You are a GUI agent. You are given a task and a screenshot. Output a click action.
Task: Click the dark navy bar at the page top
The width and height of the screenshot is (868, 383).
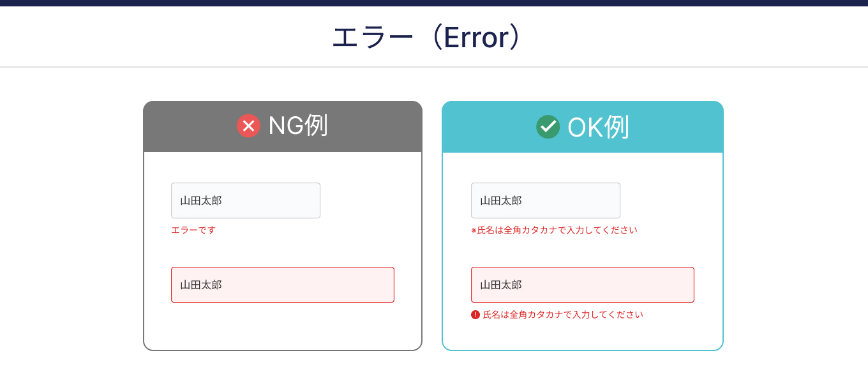point(434,3)
